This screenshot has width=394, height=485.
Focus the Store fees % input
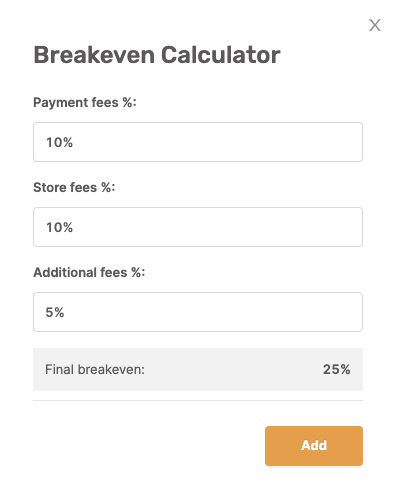198,227
